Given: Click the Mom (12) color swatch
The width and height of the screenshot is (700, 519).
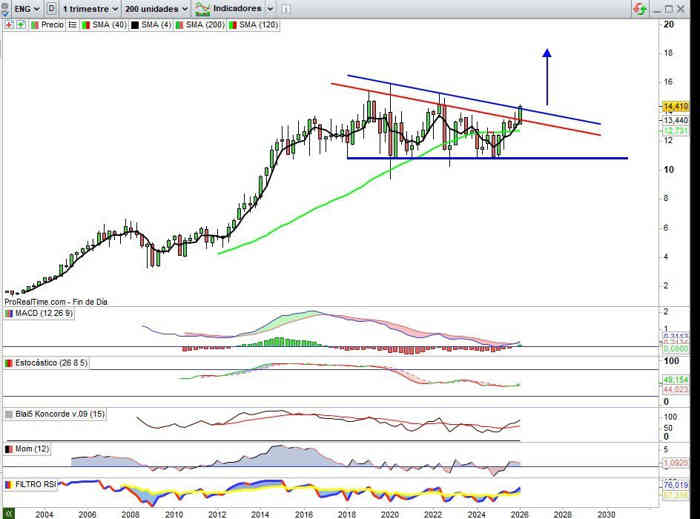Looking at the screenshot, I should point(9,450).
